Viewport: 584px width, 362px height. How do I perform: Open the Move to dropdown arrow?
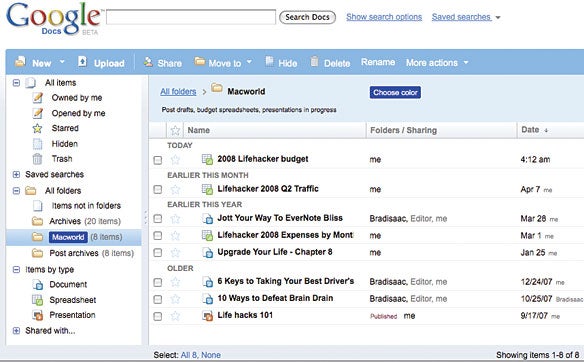pos(249,62)
